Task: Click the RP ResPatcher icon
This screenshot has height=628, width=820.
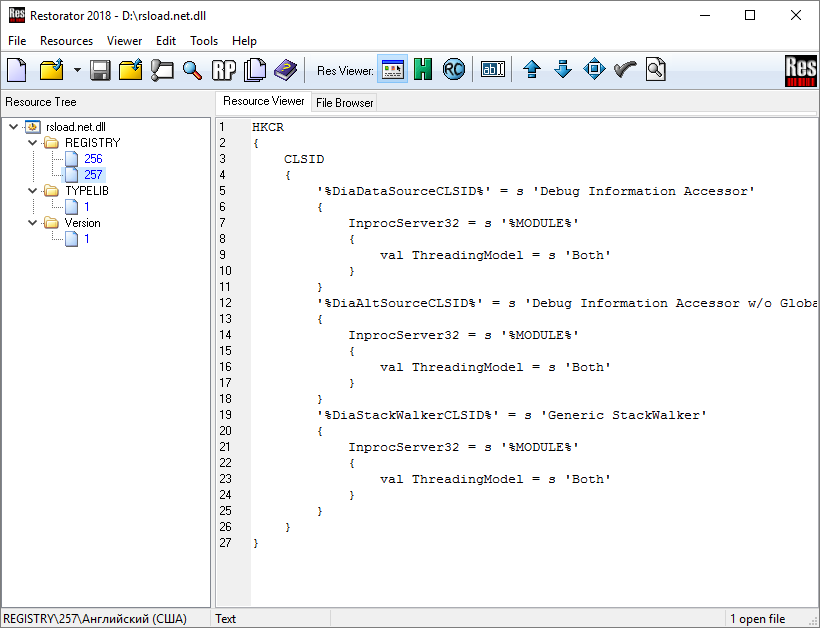Action: [224, 70]
